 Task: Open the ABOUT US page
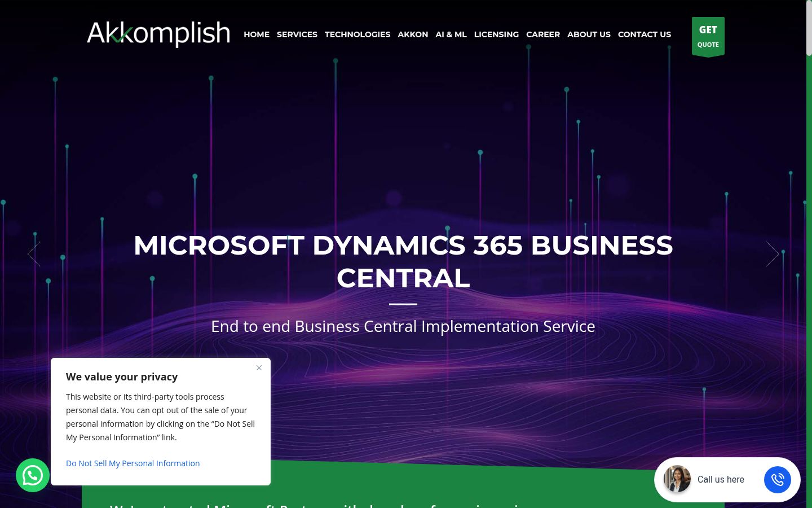589,34
